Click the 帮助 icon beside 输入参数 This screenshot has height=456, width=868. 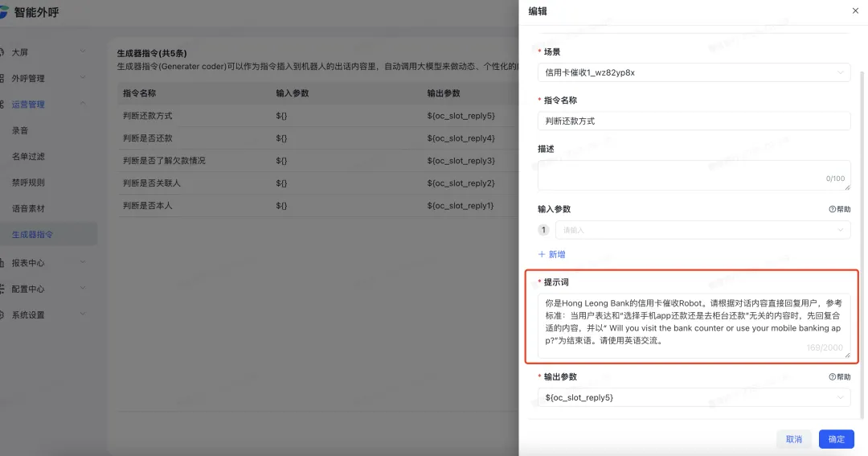832,209
